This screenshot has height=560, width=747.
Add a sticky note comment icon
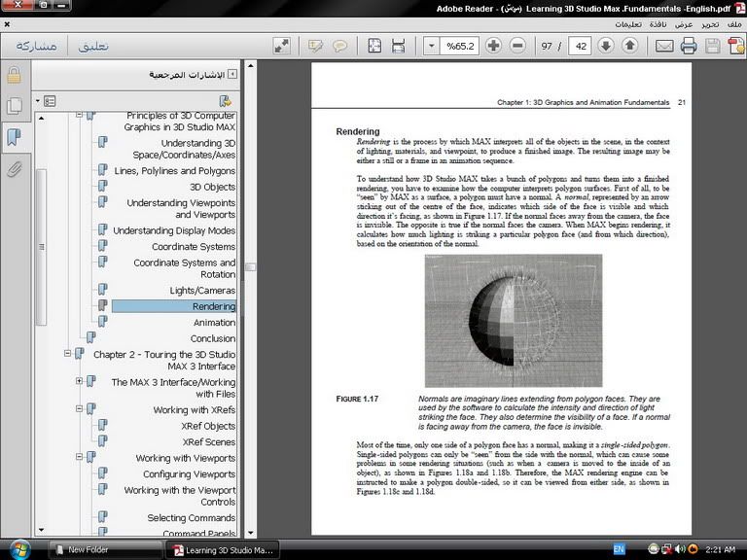[x=339, y=47]
